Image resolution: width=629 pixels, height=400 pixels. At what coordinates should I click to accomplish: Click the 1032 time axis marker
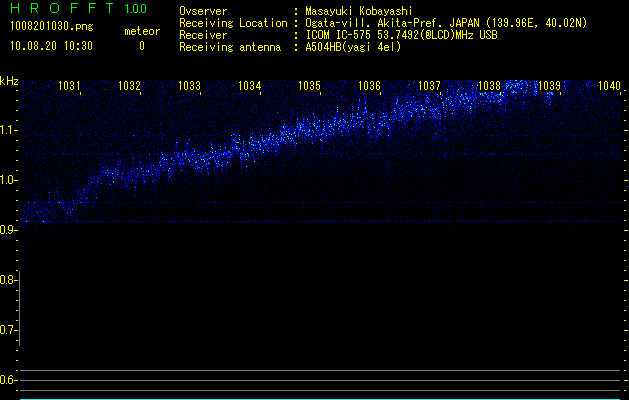[x=130, y=85]
